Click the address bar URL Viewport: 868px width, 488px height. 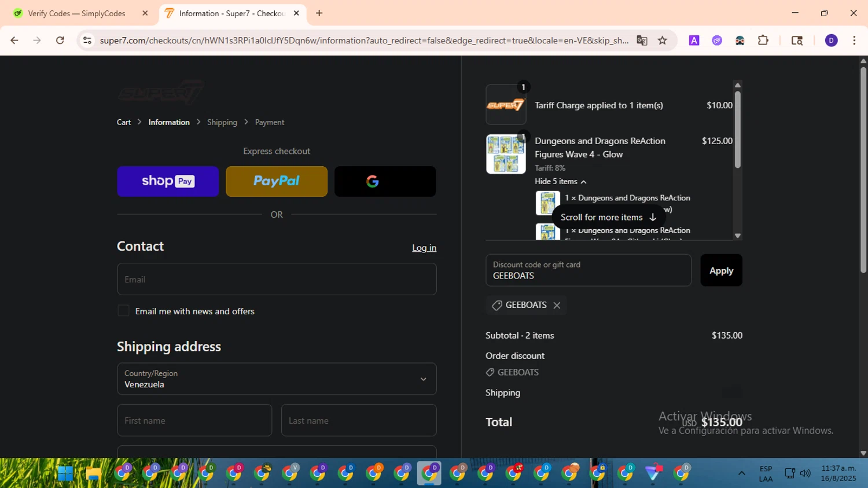coord(364,41)
